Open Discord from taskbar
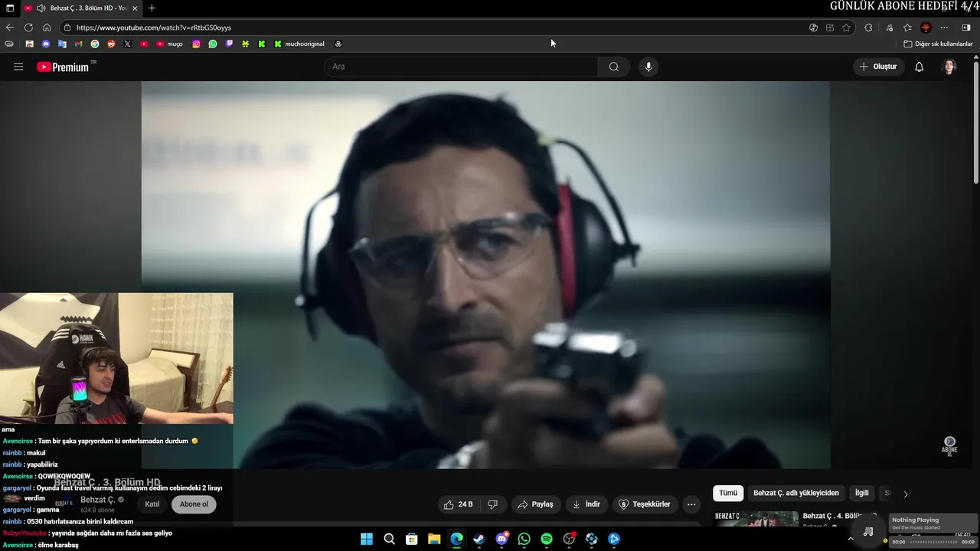Viewport: 980px width, 551px height. 501,539
